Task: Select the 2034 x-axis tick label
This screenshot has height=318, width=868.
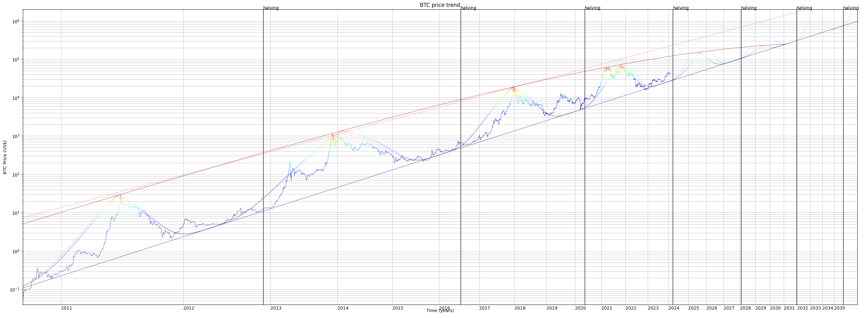Action: (x=828, y=308)
